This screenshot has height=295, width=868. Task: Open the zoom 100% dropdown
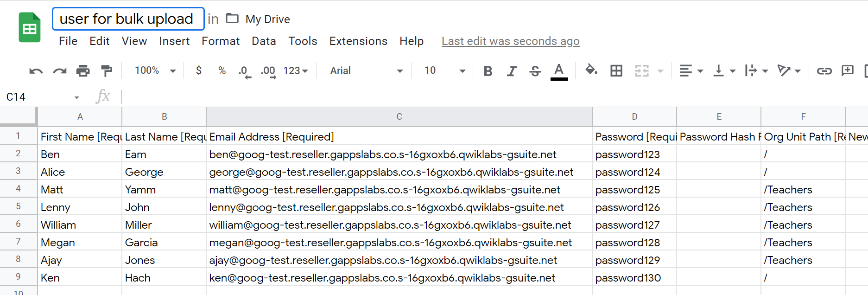coord(155,71)
